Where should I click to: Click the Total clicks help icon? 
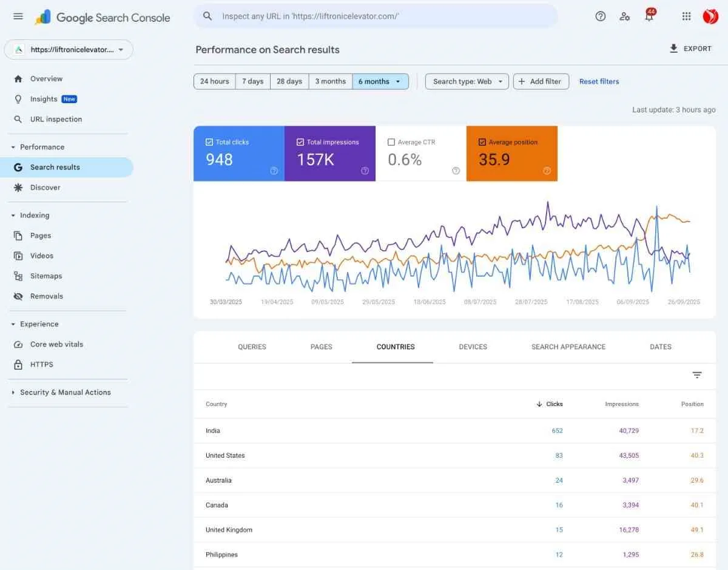[x=274, y=171]
